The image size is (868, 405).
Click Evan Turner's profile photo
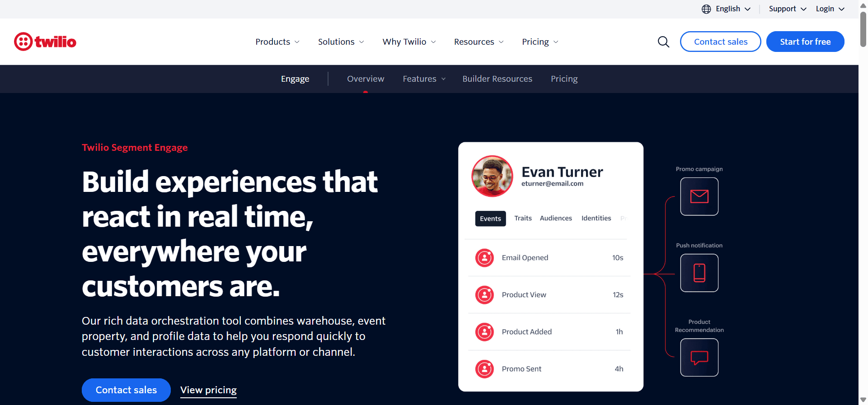pyautogui.click(x=492, y=176)
